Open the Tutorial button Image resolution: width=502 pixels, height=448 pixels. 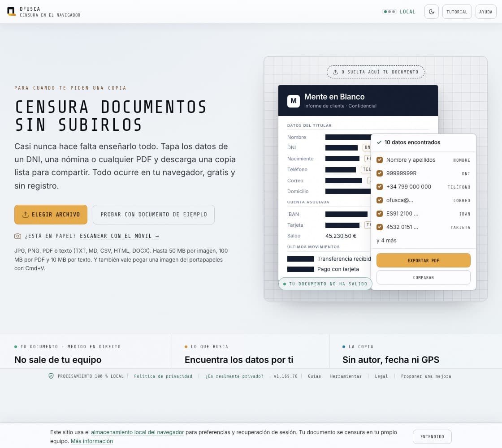457,12
